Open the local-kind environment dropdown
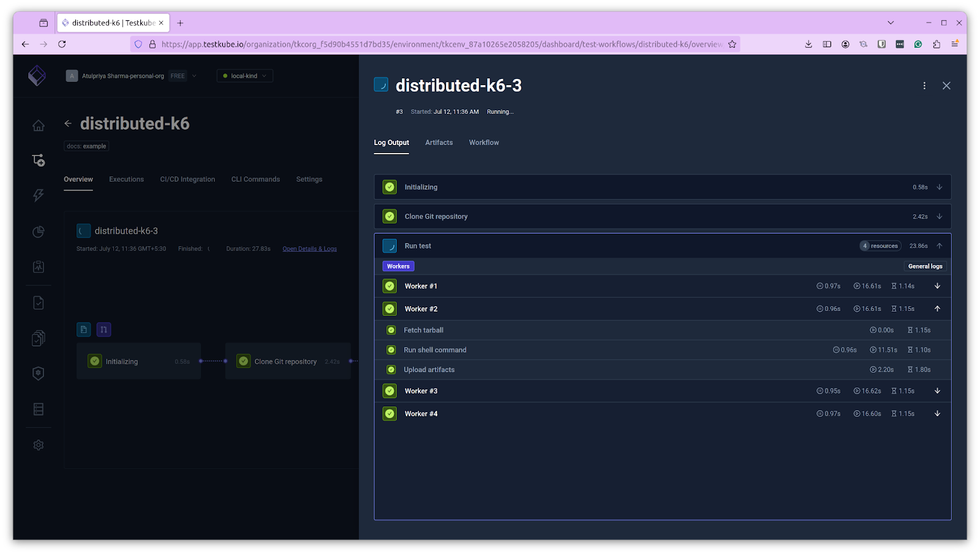This screenshot has height=554, width=980. coord(244,76)
